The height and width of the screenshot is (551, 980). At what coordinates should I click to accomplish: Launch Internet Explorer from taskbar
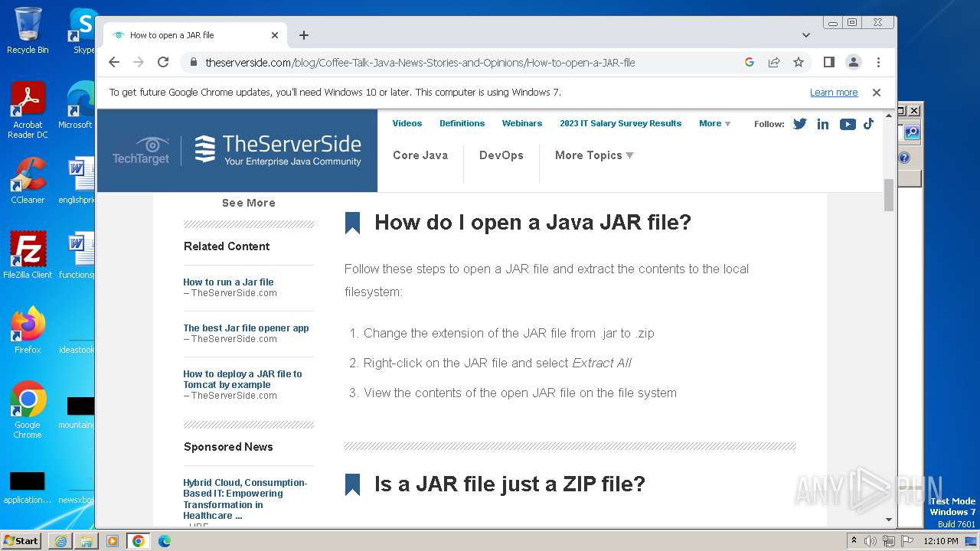(x=60, y=541)
